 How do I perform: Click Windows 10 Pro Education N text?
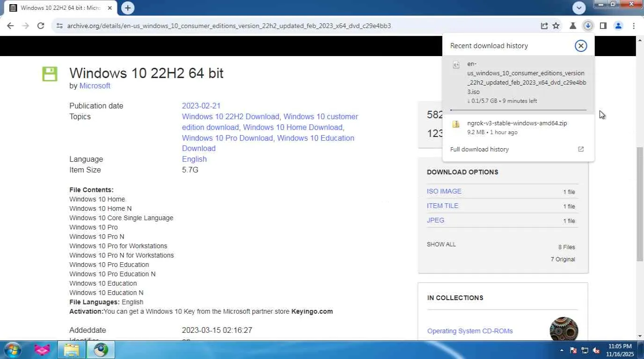point(112,274)
